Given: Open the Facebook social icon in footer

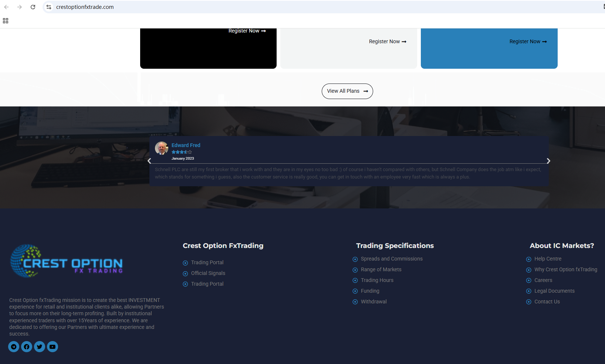Looking at the screenshot, I should click(27, 347).
